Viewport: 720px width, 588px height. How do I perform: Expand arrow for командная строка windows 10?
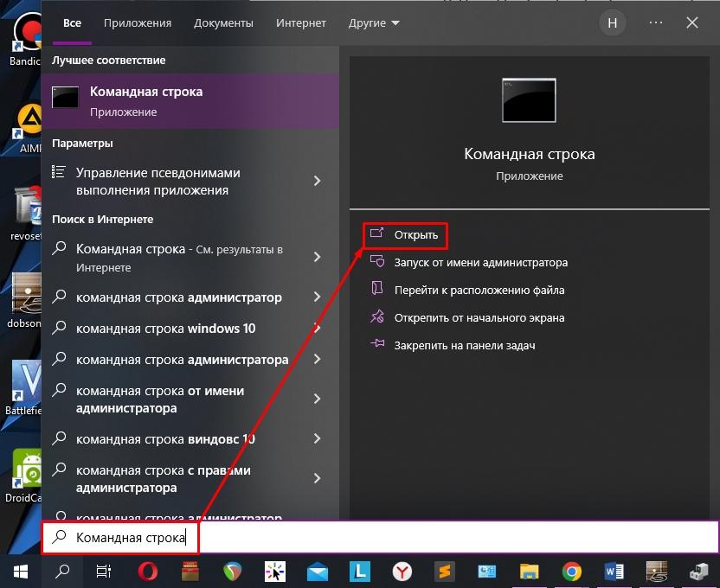317,328
